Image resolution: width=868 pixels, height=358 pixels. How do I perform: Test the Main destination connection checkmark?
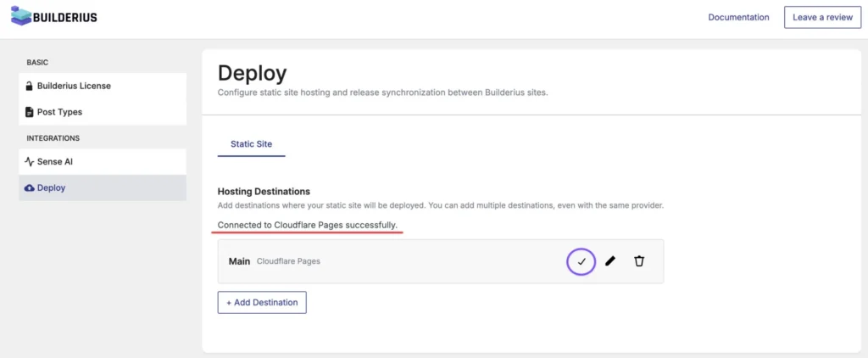click(x=581, y=261)
